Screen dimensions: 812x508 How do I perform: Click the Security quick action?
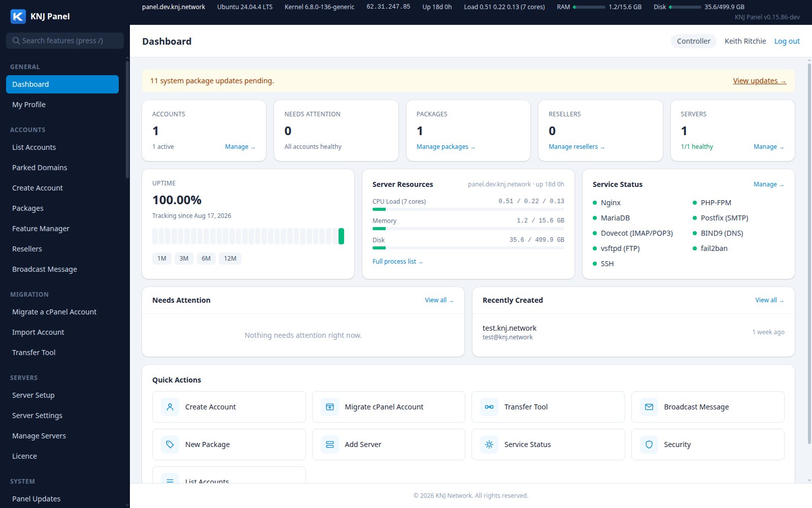708,444
